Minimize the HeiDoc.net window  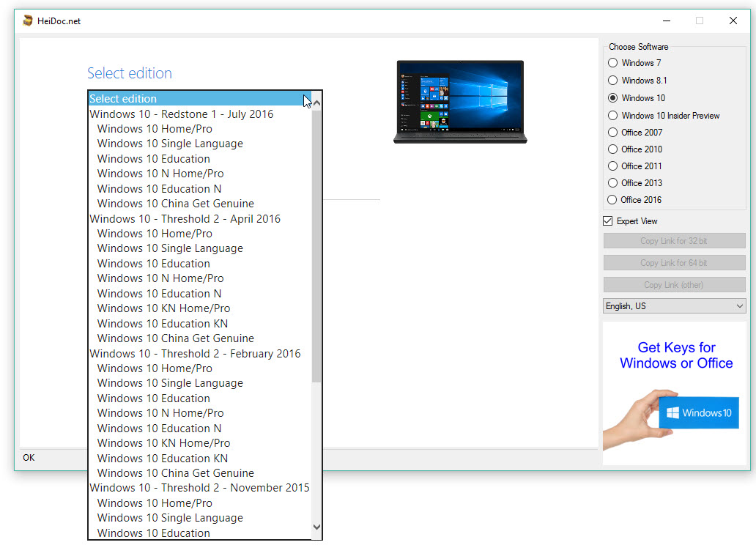click(667, 21)
